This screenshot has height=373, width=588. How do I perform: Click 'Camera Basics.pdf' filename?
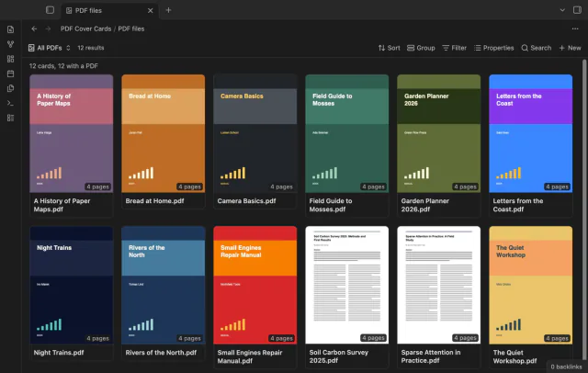tap(246, 201)
